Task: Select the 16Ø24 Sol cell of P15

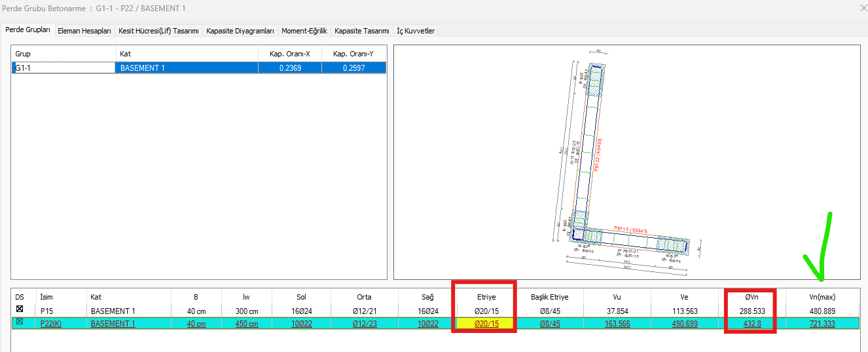Action: (301, 311)
